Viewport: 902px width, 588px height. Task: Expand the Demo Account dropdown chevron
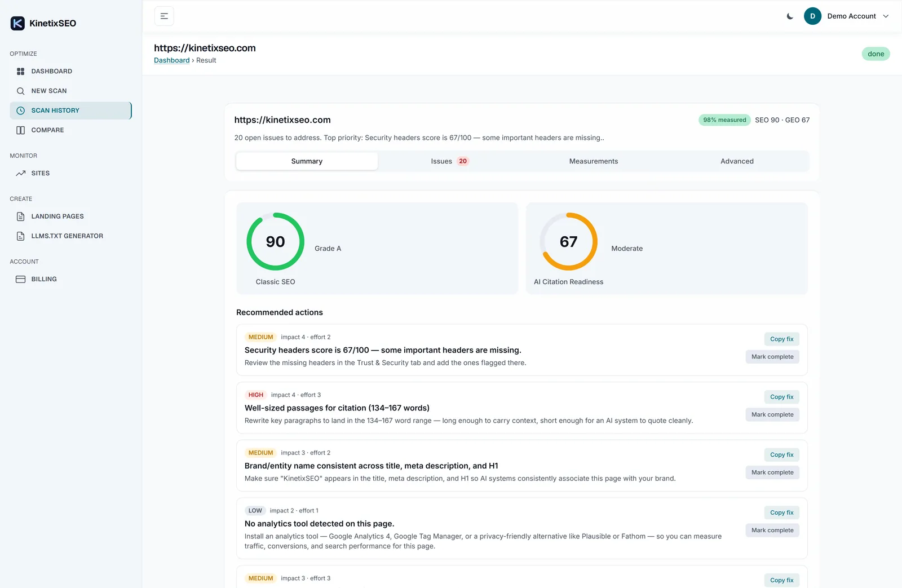pos(886,16)
